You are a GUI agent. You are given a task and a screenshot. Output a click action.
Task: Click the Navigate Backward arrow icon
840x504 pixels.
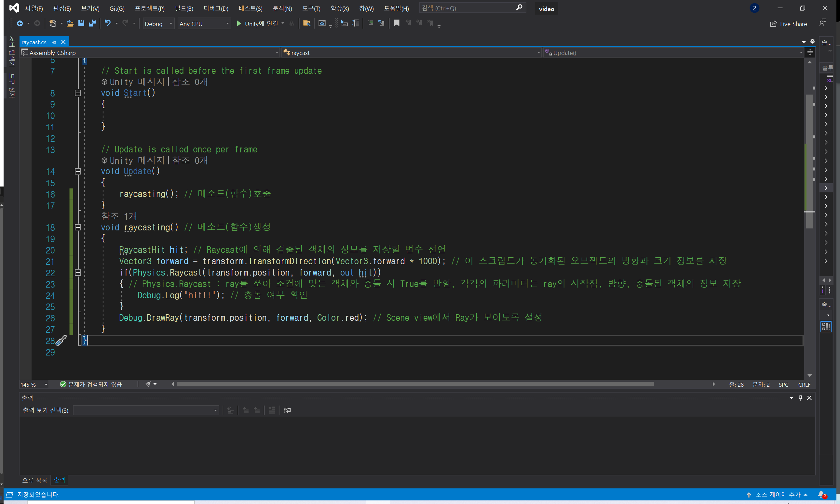20,23
